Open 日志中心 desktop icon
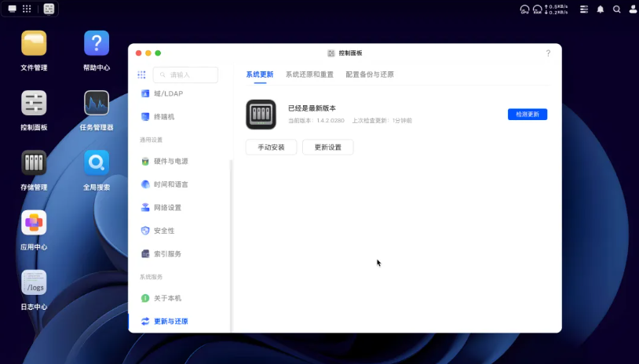Viewport: 639px width, 364px height. (34, 282)
